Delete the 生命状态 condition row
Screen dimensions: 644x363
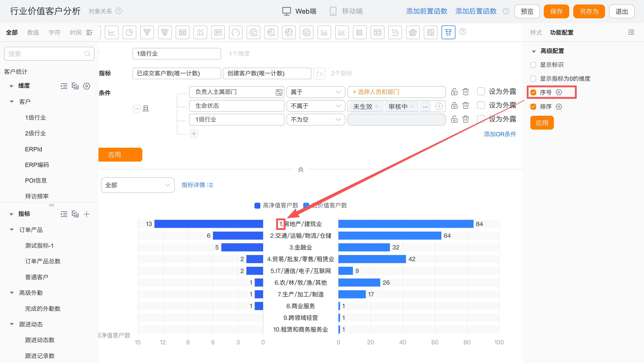(x=465, y=106)
